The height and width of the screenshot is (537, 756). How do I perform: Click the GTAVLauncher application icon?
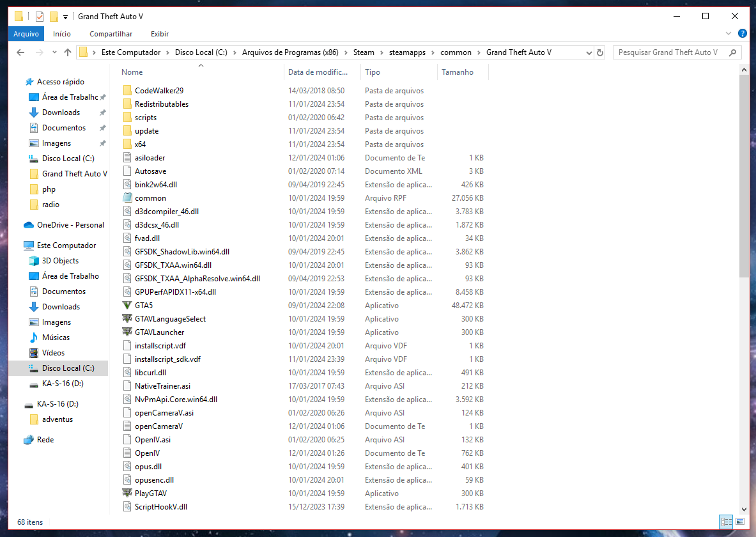(x=127, y=332)
